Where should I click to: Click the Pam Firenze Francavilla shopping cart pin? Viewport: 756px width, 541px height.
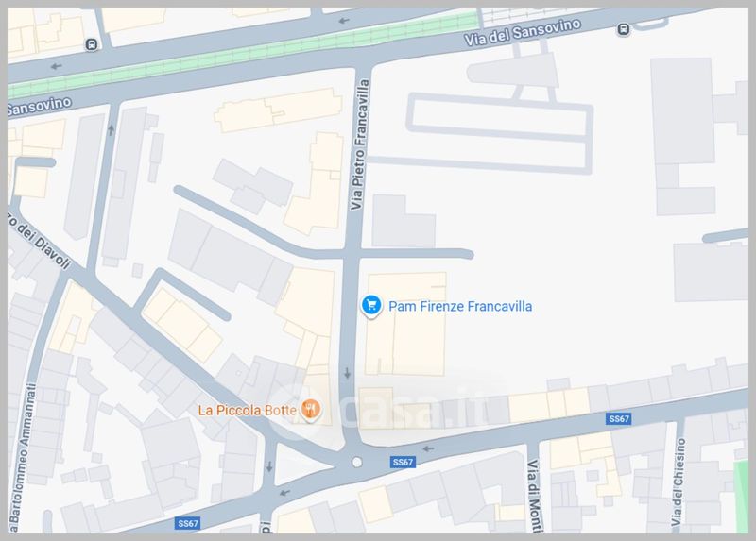[x=371, y=306]
